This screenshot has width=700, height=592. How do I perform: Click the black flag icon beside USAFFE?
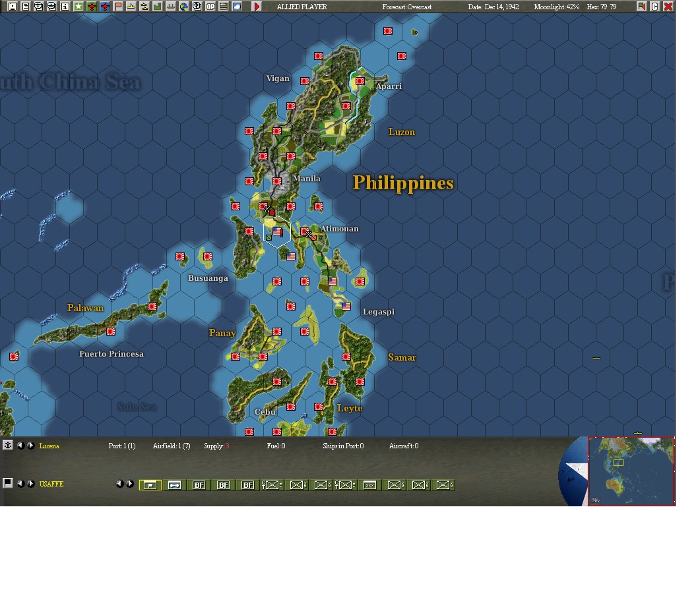[x=8, y=483]
